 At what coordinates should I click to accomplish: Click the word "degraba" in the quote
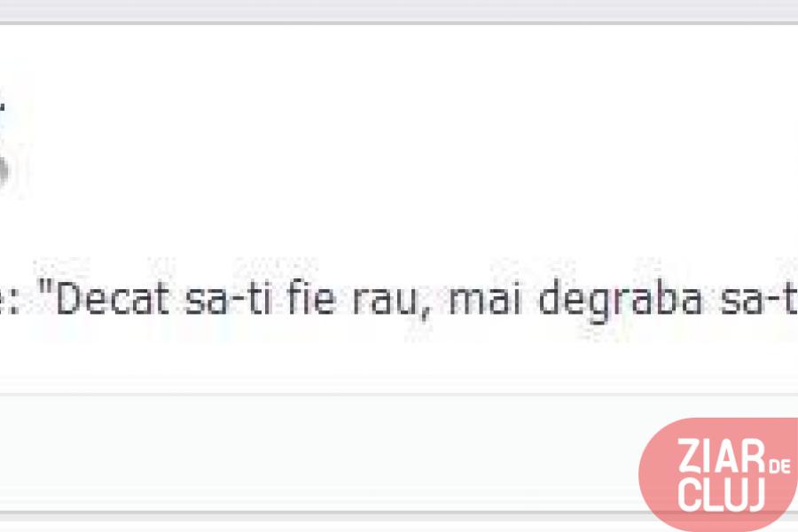point(621,301)
